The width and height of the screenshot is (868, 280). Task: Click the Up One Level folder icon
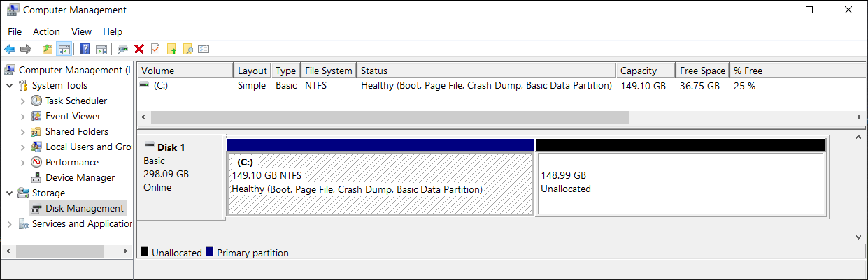tap(48, 49)
